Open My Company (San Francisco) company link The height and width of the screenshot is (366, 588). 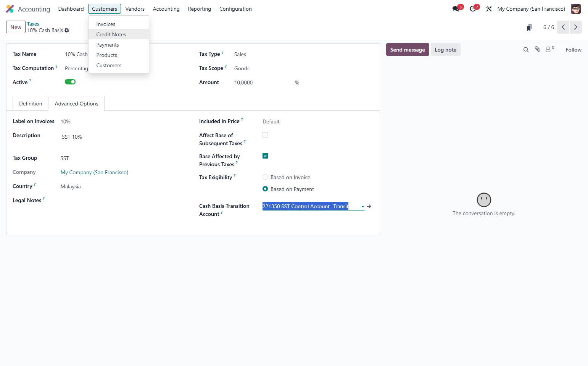coord(94,172)
